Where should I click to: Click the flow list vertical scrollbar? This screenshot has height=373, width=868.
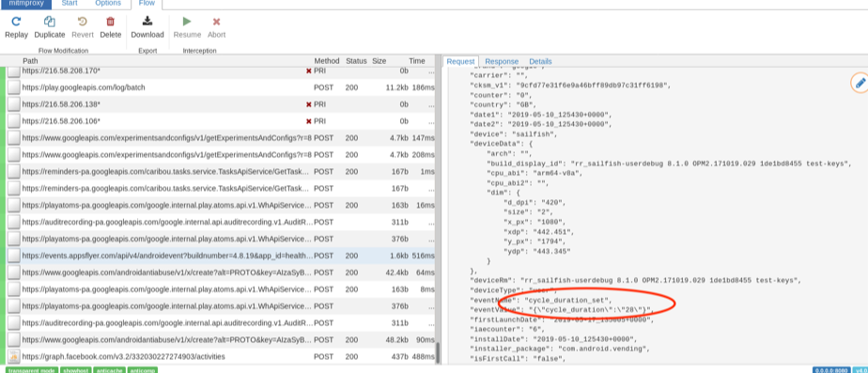pyautogui.click(x=438, y=353)
